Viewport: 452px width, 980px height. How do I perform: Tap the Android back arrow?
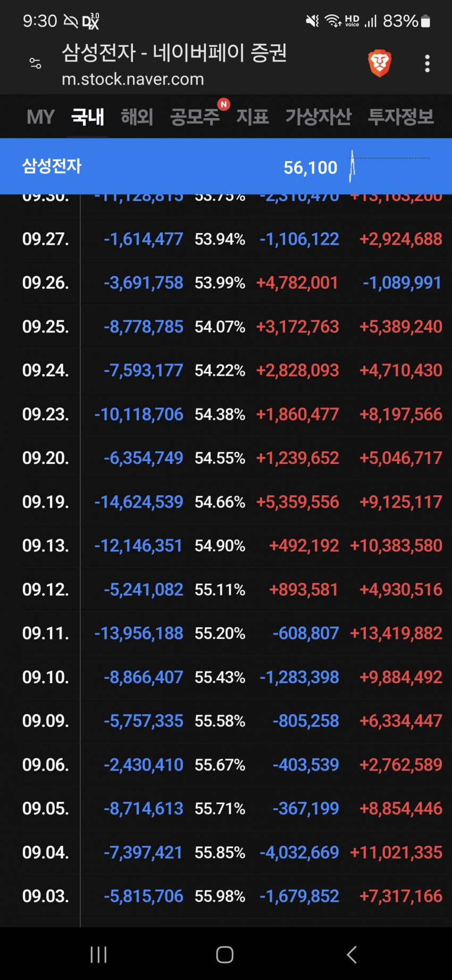pyautogui.click(x=351, y=954)
